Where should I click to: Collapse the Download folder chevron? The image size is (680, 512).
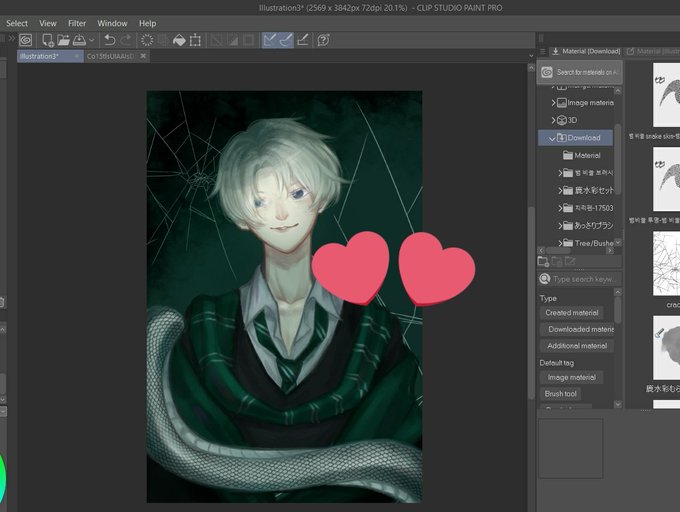pos(552,138)
